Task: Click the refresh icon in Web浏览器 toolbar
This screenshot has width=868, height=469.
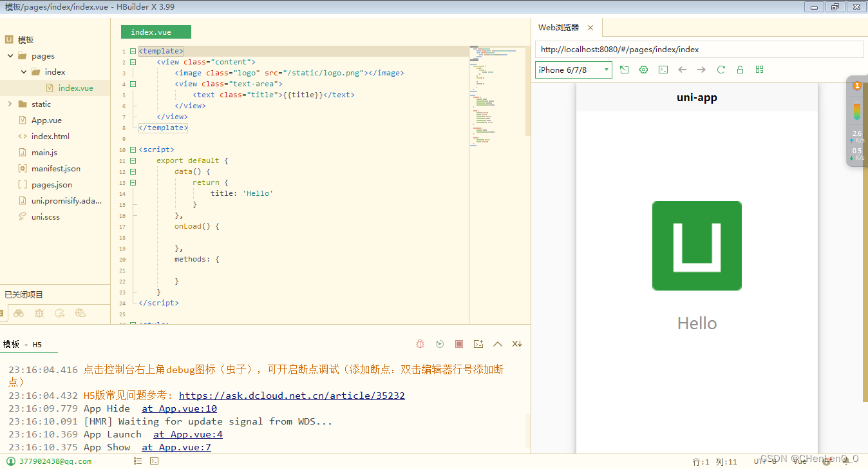Action: (x=721, y=70)
